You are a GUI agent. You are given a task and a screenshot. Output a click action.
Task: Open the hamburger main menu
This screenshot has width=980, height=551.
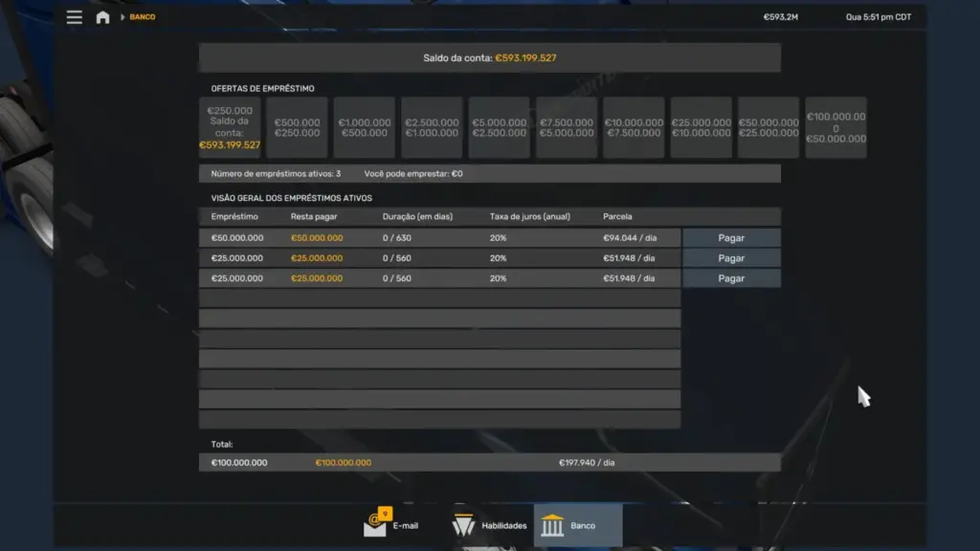pyautogui.click(x=75, y=17)
